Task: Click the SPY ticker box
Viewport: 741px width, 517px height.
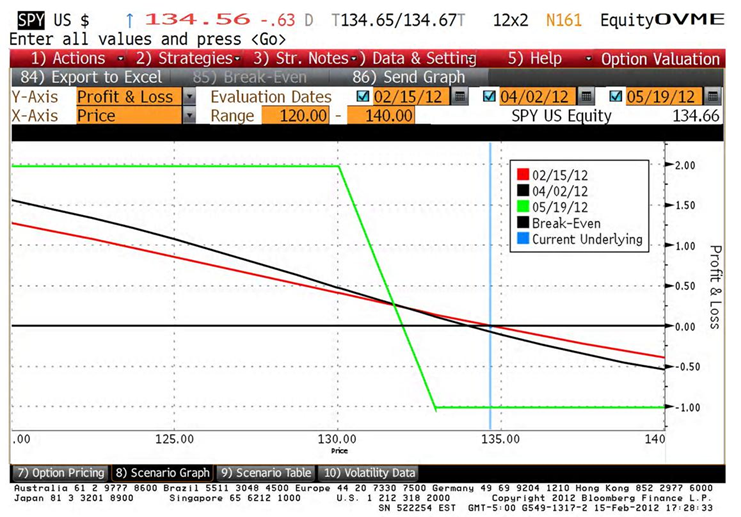Action: click(31, 20)
